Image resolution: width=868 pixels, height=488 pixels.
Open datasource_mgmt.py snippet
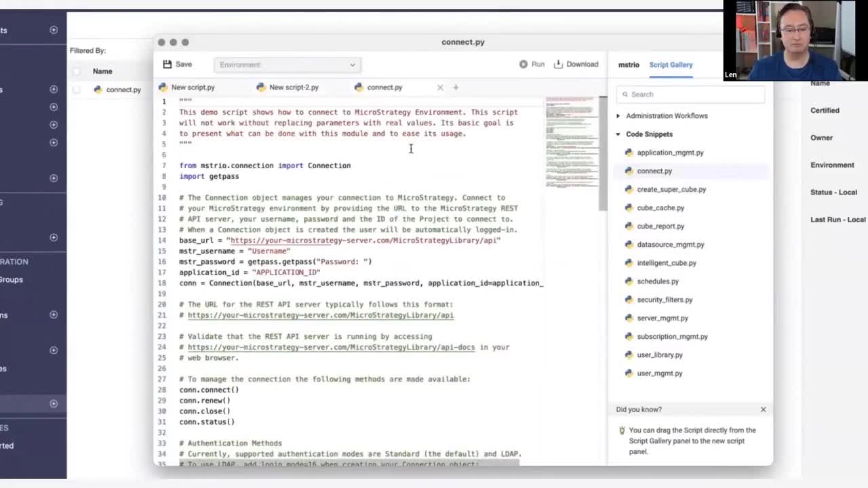point(671,244)
